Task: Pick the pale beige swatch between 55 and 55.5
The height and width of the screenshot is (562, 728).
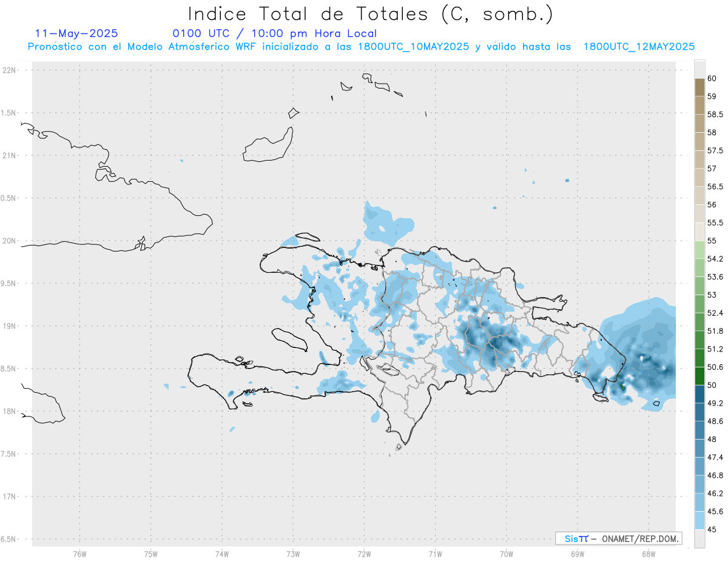Action: (x=699, y=231)
